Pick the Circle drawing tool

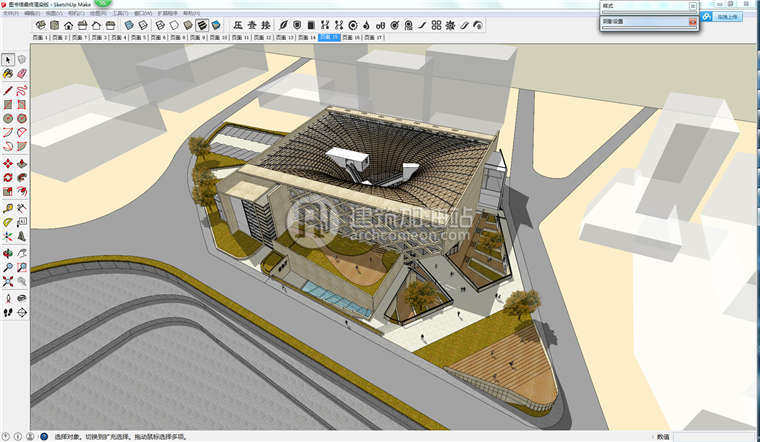click(x=8, y=118)
